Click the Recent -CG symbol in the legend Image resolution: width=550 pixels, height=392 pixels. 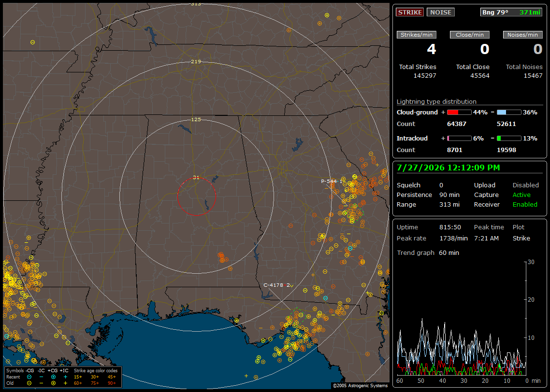29,377
